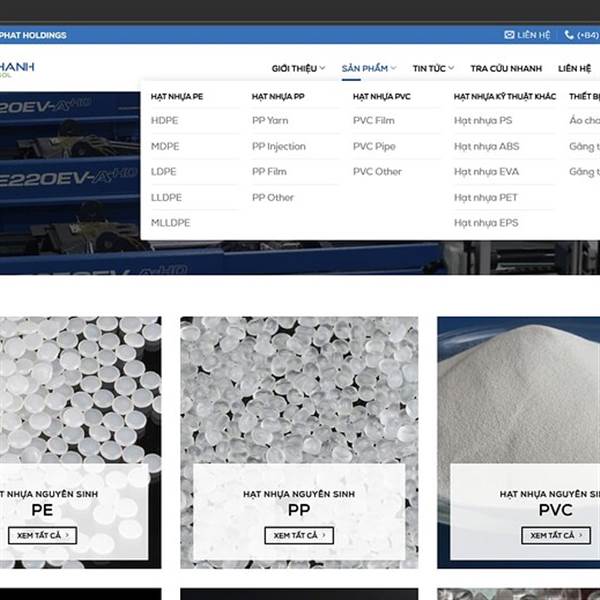Open the SẢN PHẨM menu item
600x600 pixels.
pyautogui.click(x=365, y=68)
